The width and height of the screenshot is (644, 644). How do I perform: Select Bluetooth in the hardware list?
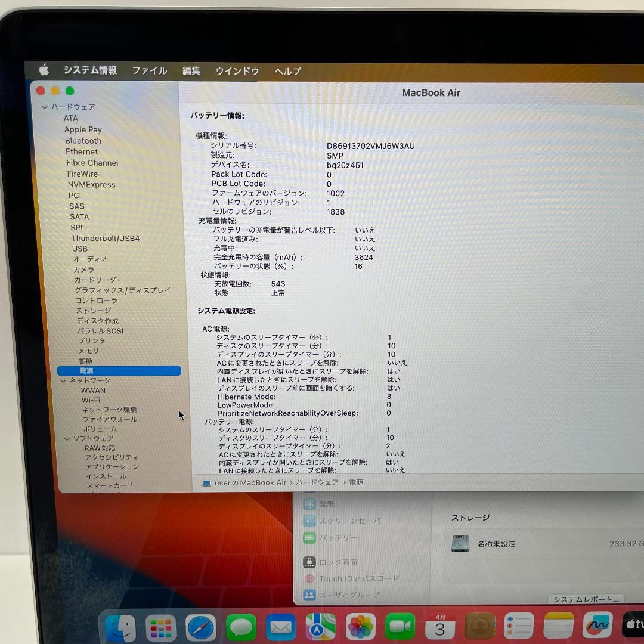pyautogui.click(x=83, y=140)
